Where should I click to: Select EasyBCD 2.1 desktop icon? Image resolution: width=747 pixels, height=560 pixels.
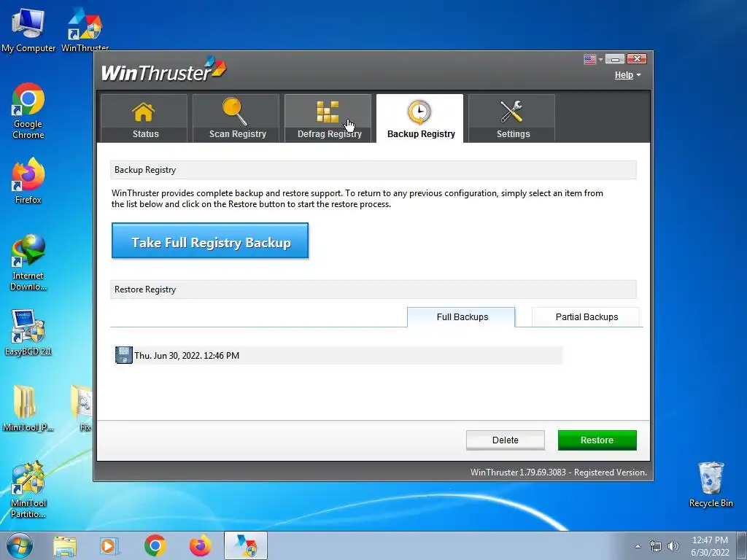[x=28, y=332]
